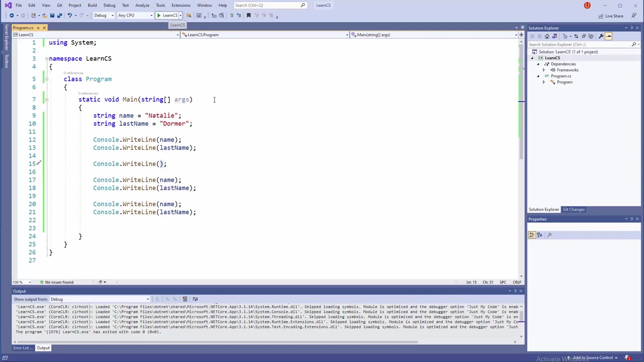Click Save All icon in toolbar
The width and height of the screenshot is (644, 362).
click(59, 15)
